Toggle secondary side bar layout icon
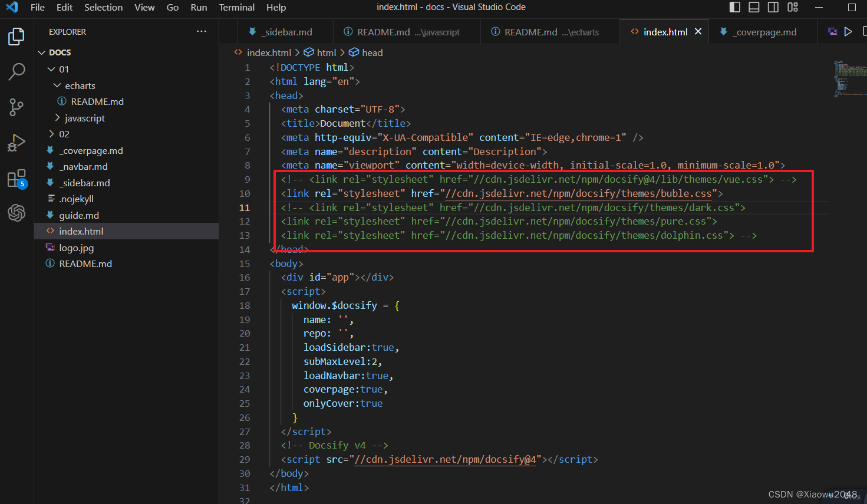 pos(773,7)
